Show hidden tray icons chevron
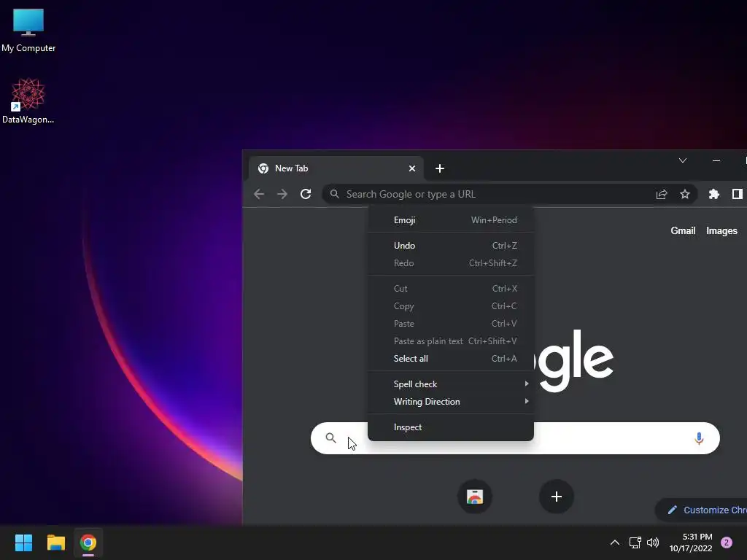 point(615,542)
